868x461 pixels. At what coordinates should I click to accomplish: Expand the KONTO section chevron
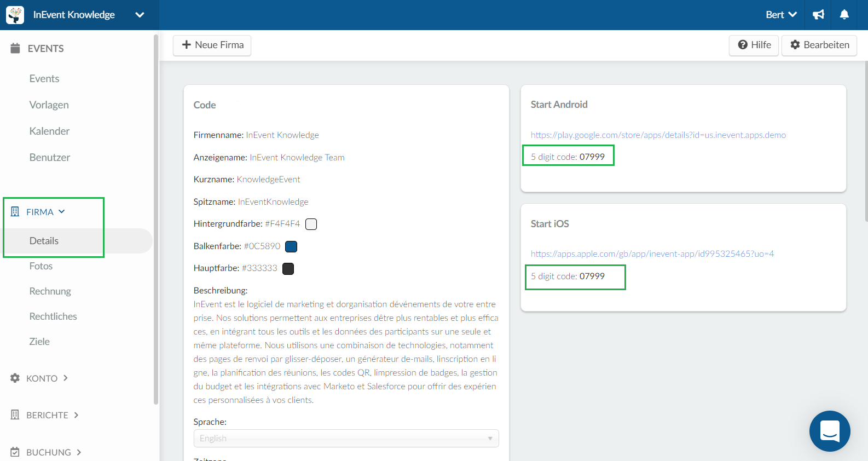(x=66, y=378)
